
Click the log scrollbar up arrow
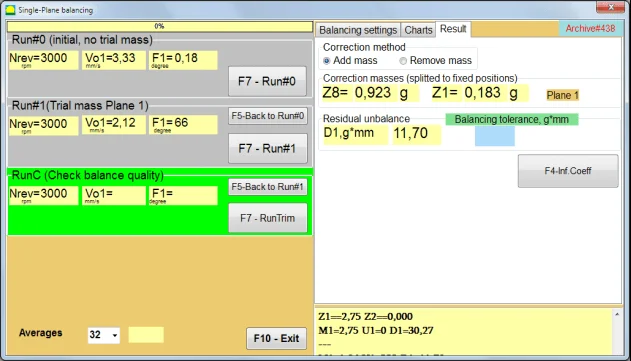tap(617, 314)
